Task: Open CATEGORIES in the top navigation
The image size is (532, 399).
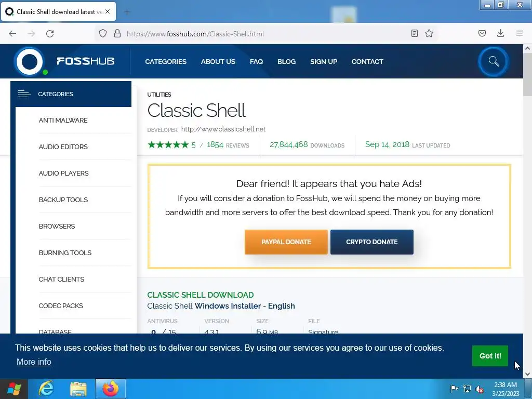Action: pyautogui.click(x=166, y=61)
